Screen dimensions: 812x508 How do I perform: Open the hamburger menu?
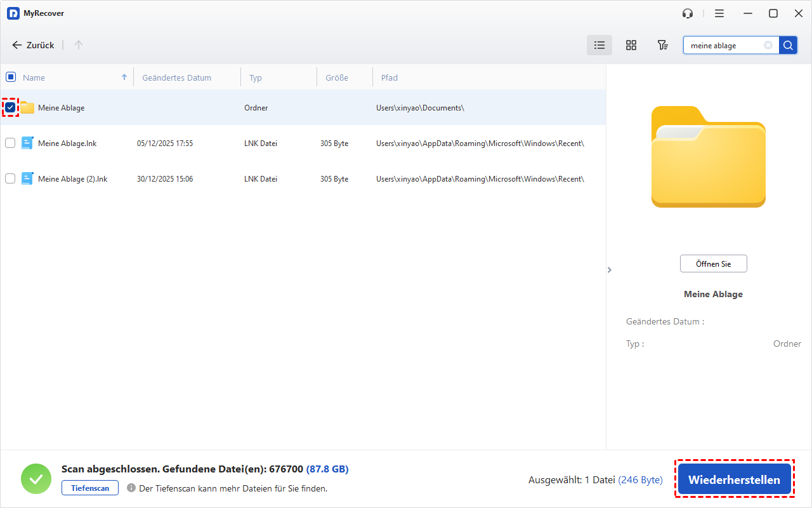(x=719, y=13)
